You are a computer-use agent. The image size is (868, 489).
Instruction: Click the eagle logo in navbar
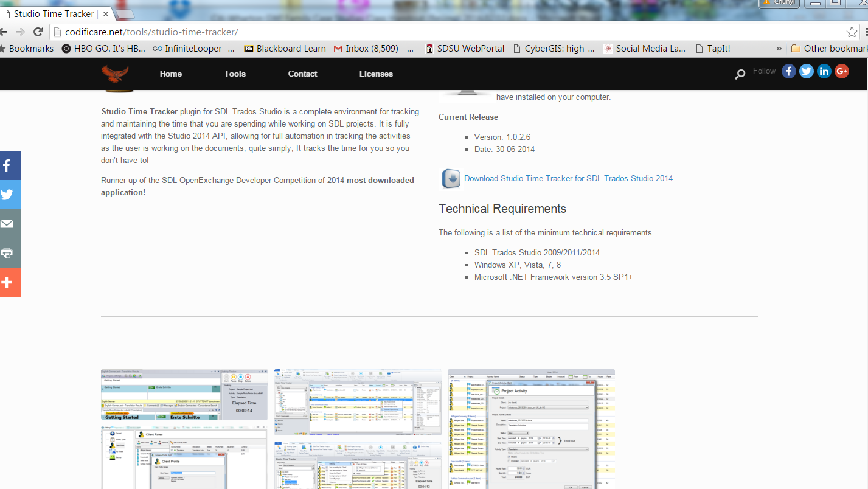(115, 74)
